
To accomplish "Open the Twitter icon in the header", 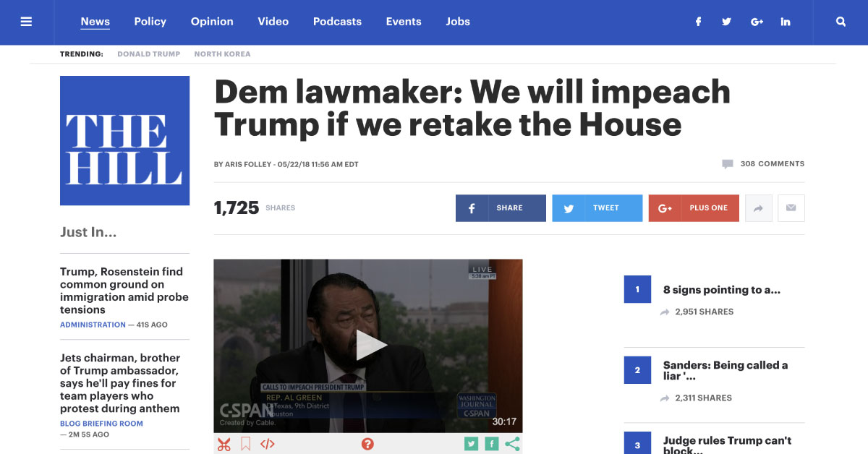I will 727,22.
